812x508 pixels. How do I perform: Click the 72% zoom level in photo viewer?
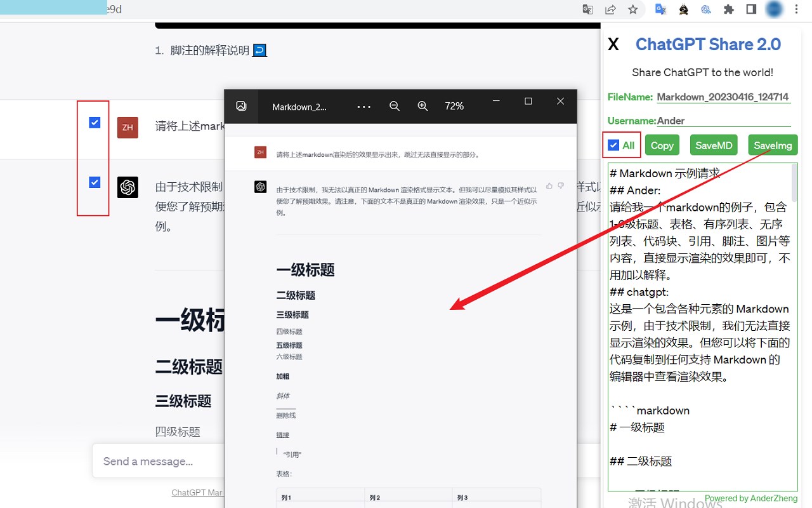pos(454,106)
